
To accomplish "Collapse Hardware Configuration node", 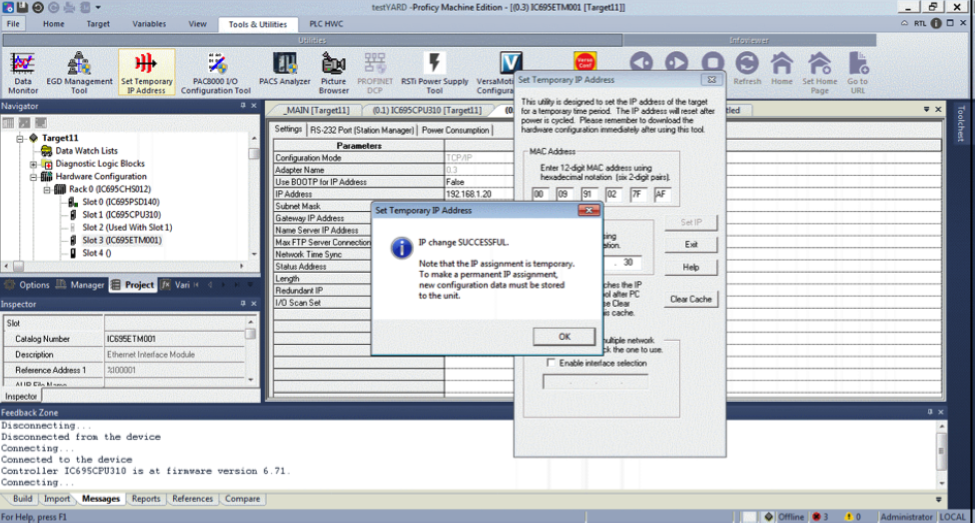I will click(x=34, y=177).
